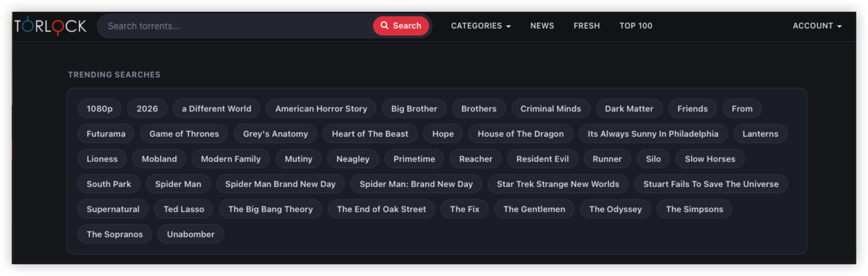Select the Brothers trending tag
The height and width of the screenshot is (276, 868).
pyautogui.click(x=479, y=108)
